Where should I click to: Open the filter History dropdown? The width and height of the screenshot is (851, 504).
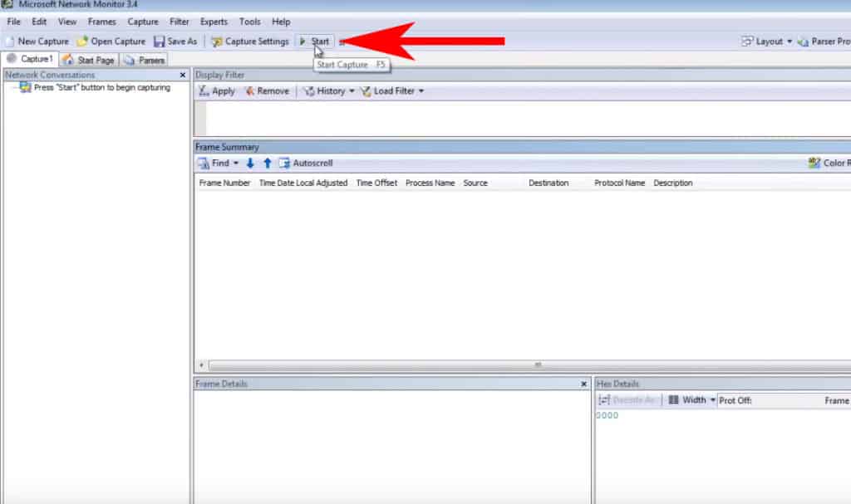click(329, 91)
